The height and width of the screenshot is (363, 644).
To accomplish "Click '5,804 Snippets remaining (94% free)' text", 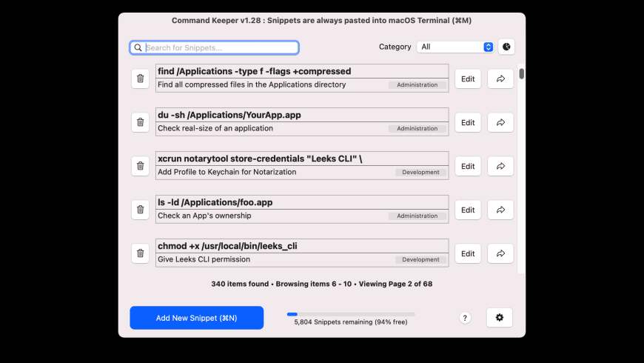I will pyautogui.click(x=351, y=322).
